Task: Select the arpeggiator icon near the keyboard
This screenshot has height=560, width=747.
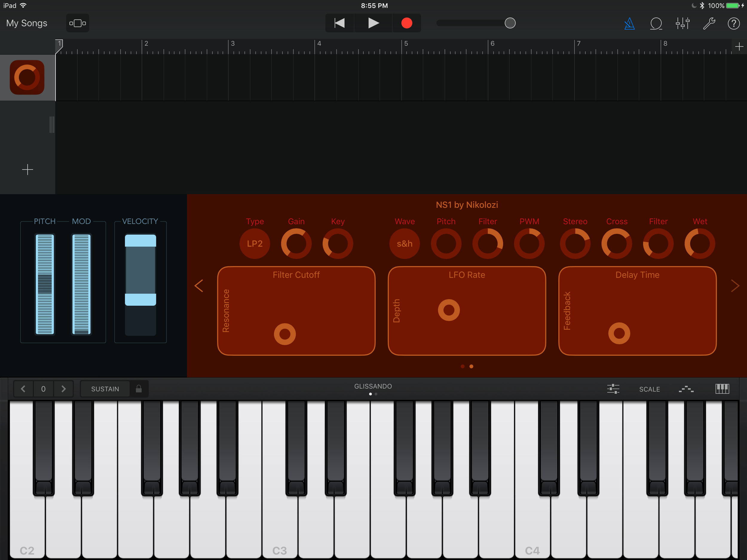Action: [686, 389]
